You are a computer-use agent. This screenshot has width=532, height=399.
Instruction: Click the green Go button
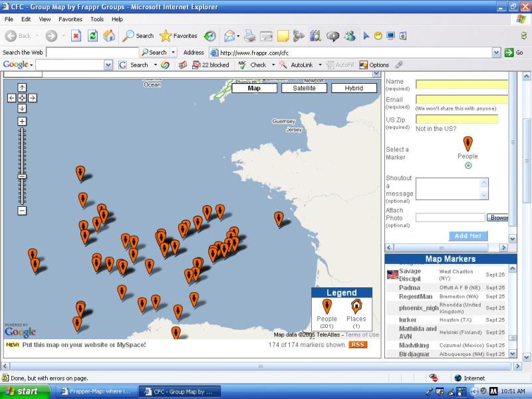[514, 53]
